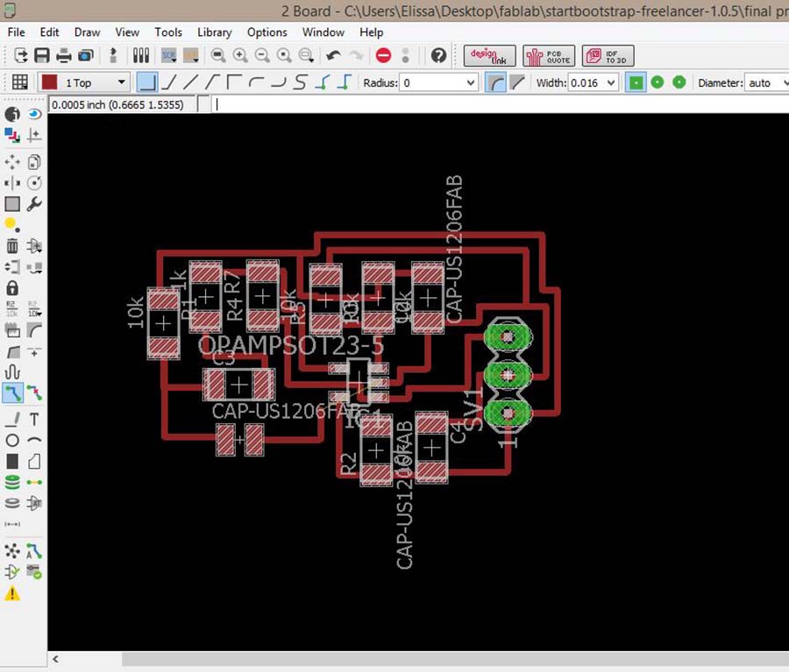Select the Hole tool
This screenshot has height=672, width=789.
pos(12,503)
